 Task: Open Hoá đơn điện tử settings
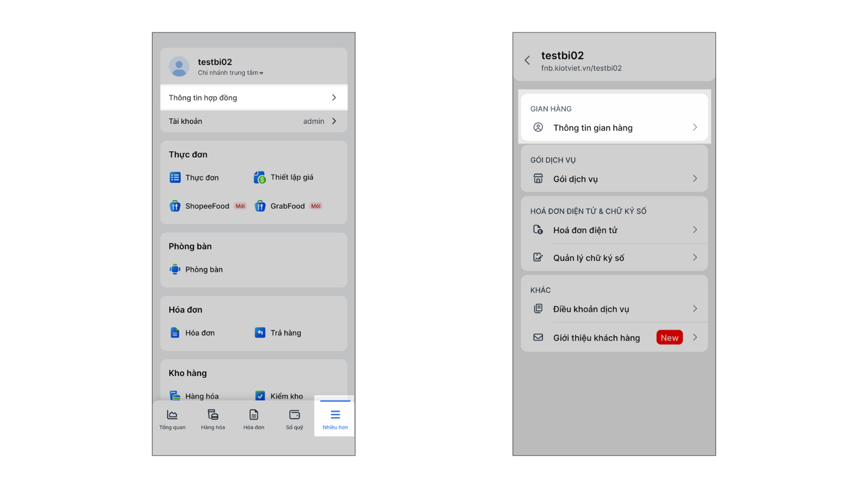(614, 230)
